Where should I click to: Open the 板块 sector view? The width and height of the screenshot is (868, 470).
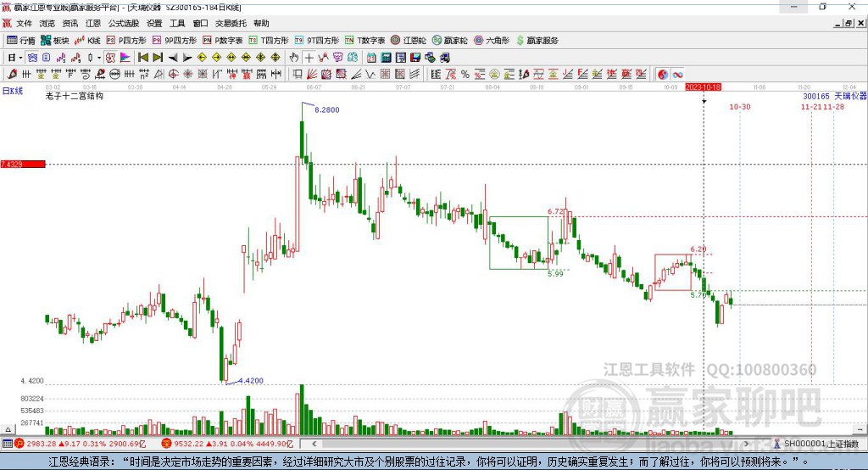click(55, 41)
